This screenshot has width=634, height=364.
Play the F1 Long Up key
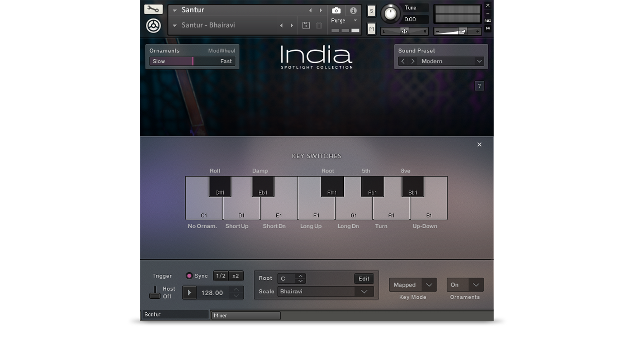tap(317, 209)
